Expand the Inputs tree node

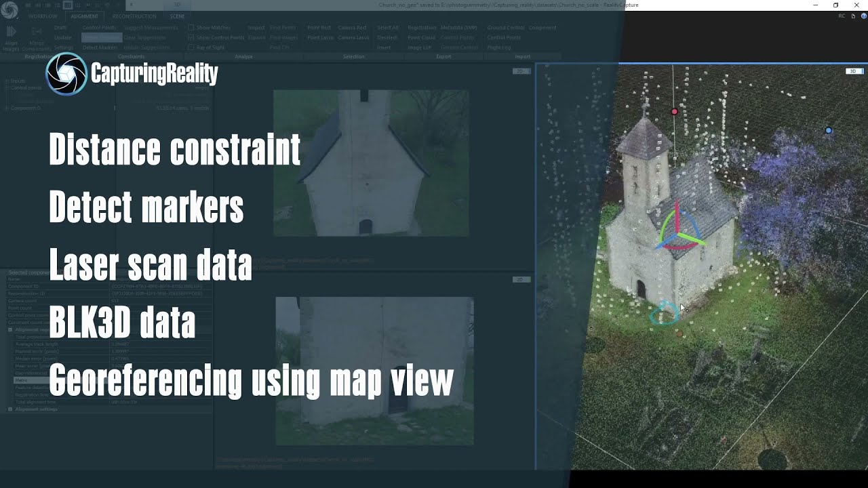click(7, 81)
